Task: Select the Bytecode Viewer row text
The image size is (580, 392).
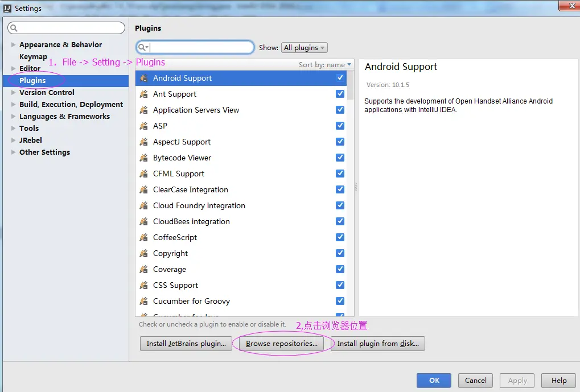Action: (182, 158)
